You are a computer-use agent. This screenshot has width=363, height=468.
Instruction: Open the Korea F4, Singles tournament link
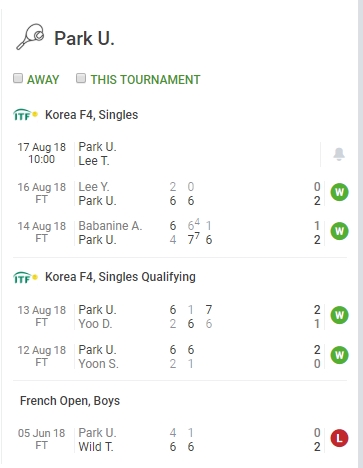pyautogui.click(x=92, y=115)
